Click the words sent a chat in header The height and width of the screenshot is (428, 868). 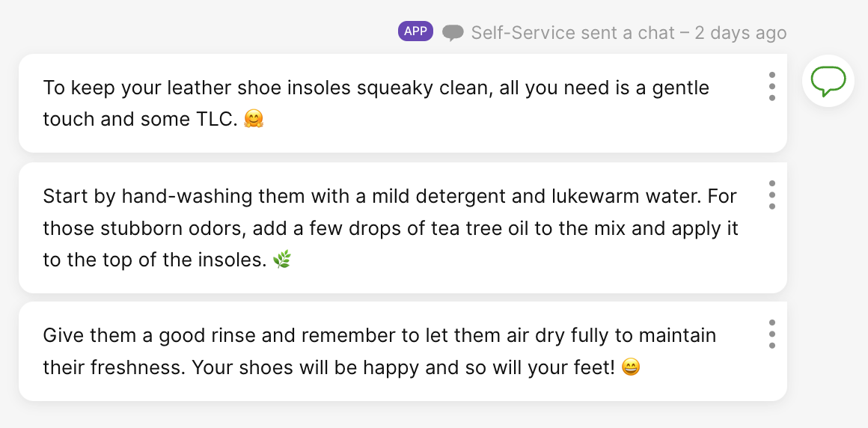628,33
